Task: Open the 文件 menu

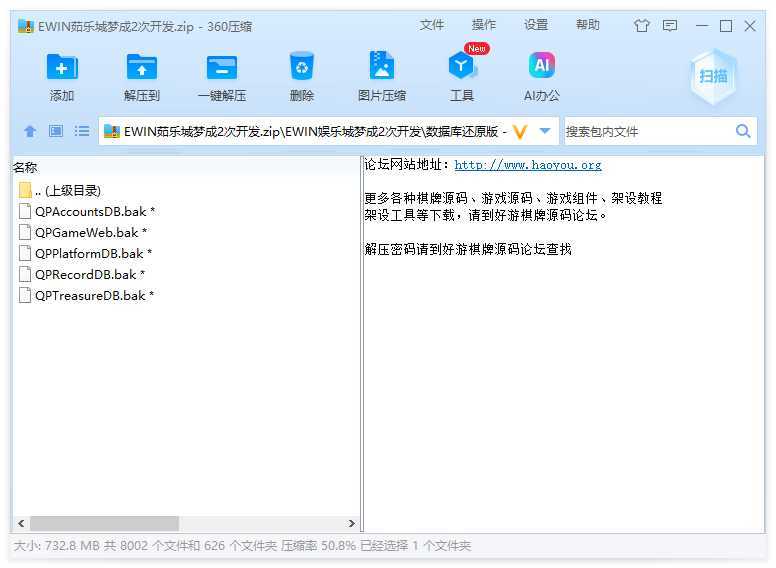Action: click(x=432, y=25)
